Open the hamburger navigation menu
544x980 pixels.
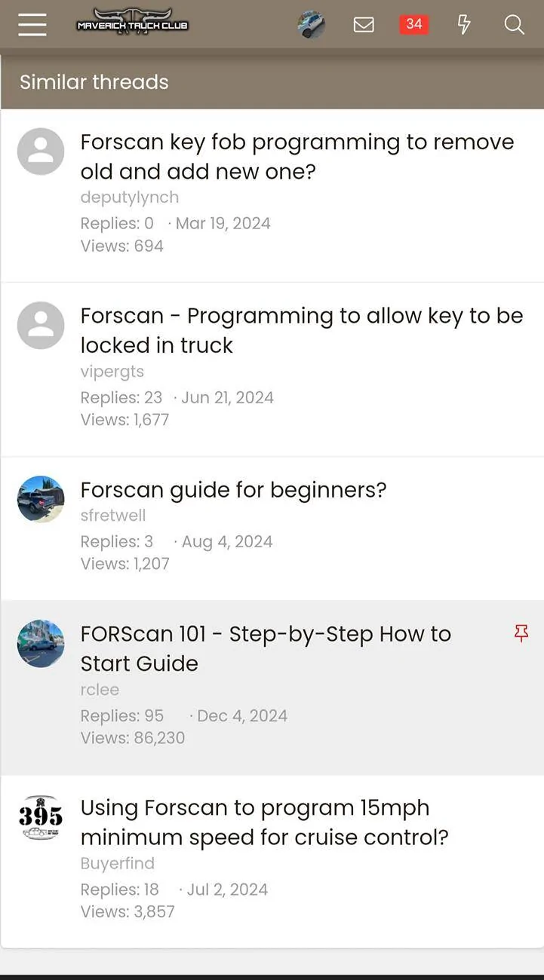32,25
